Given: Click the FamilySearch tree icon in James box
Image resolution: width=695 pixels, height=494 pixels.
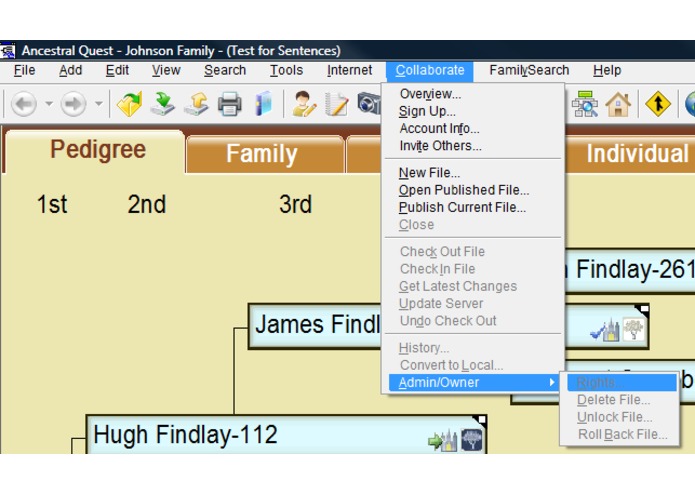Looking at the screenshot, I should pos(633,329).
